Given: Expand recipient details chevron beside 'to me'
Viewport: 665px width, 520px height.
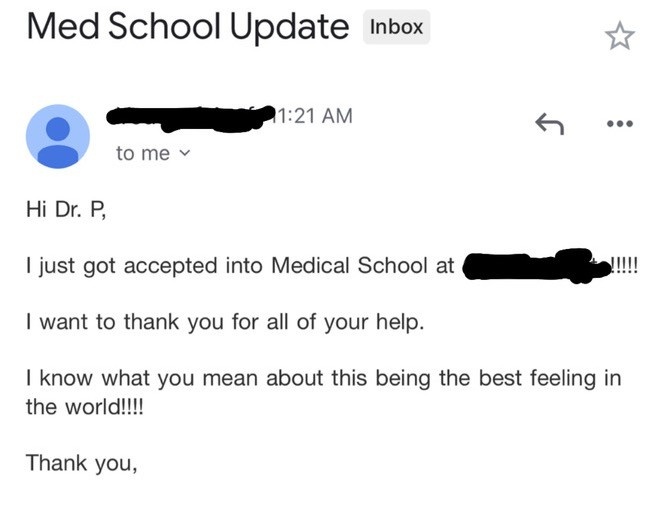Looking at the screenshot, I should coord(185,153).
